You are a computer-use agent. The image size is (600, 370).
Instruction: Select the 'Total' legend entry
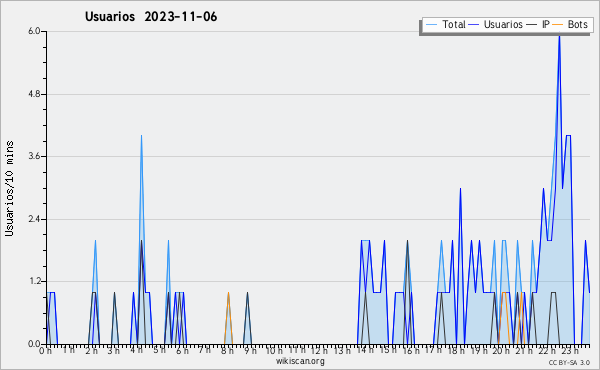[x=453, y=24]
